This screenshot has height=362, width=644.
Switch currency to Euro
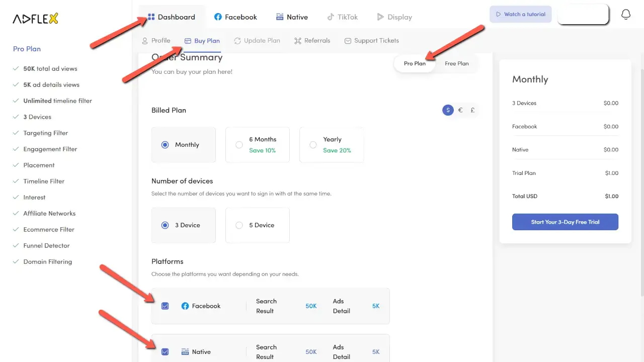point(460,110)
